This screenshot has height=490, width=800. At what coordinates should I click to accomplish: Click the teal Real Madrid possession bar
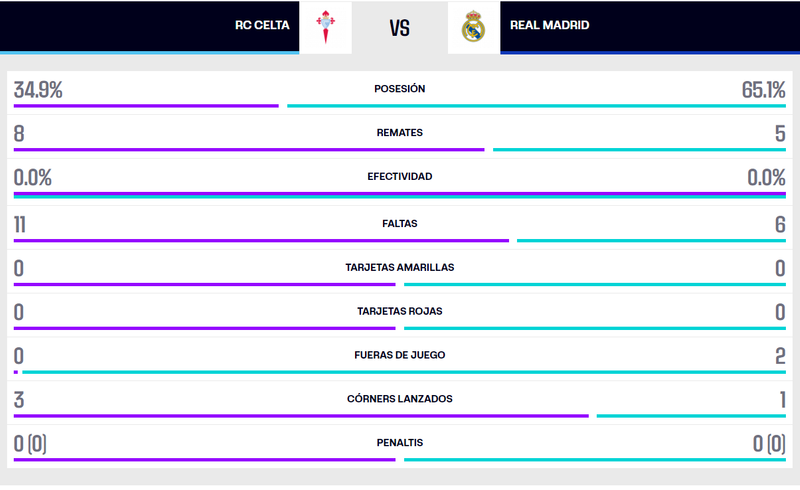536,106
